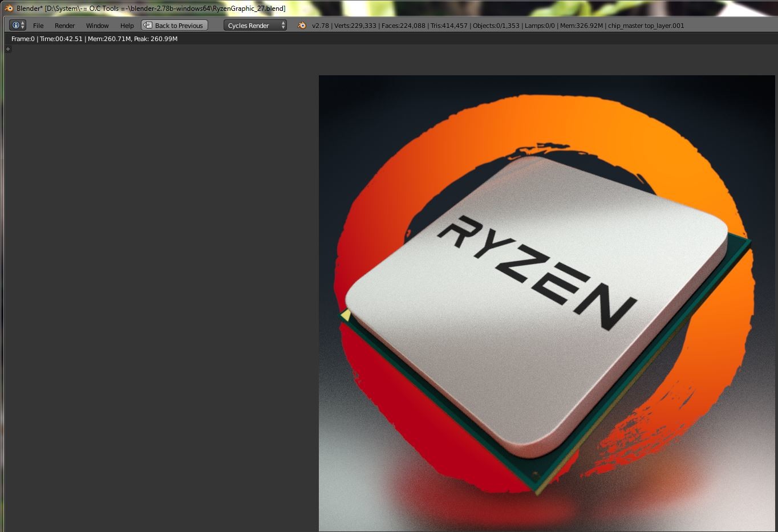Open the Help menu
This screenshot has height=532, width=778.
click(x=127, y=26)
